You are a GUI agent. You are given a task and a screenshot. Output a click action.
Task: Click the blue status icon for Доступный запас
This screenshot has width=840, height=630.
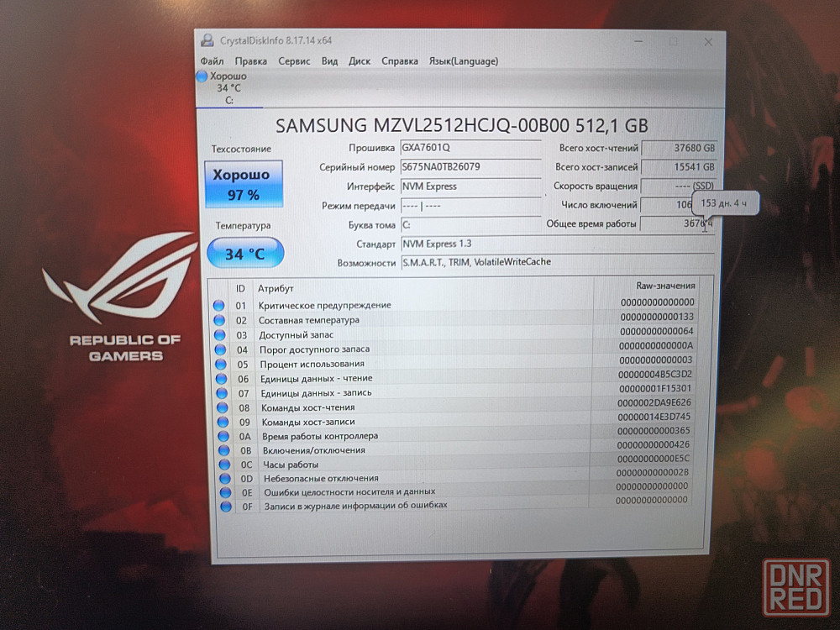click(219, 335)
